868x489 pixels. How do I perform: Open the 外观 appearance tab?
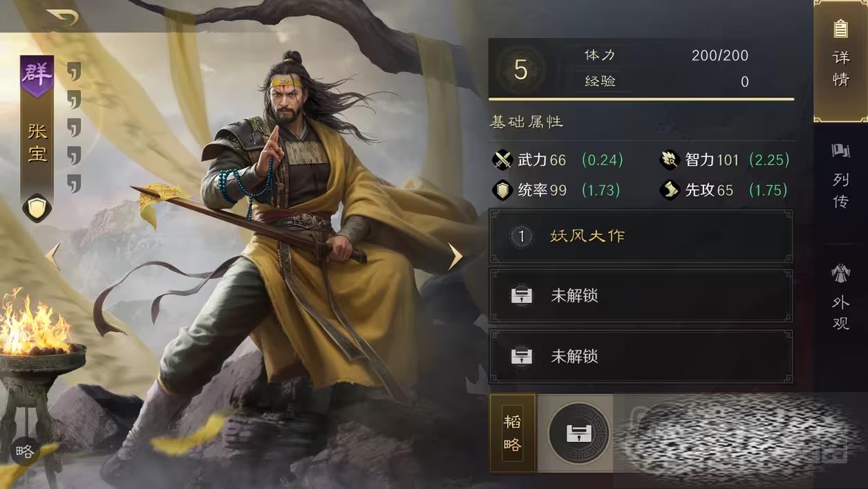pyautogui.click(x=840, y=297)
